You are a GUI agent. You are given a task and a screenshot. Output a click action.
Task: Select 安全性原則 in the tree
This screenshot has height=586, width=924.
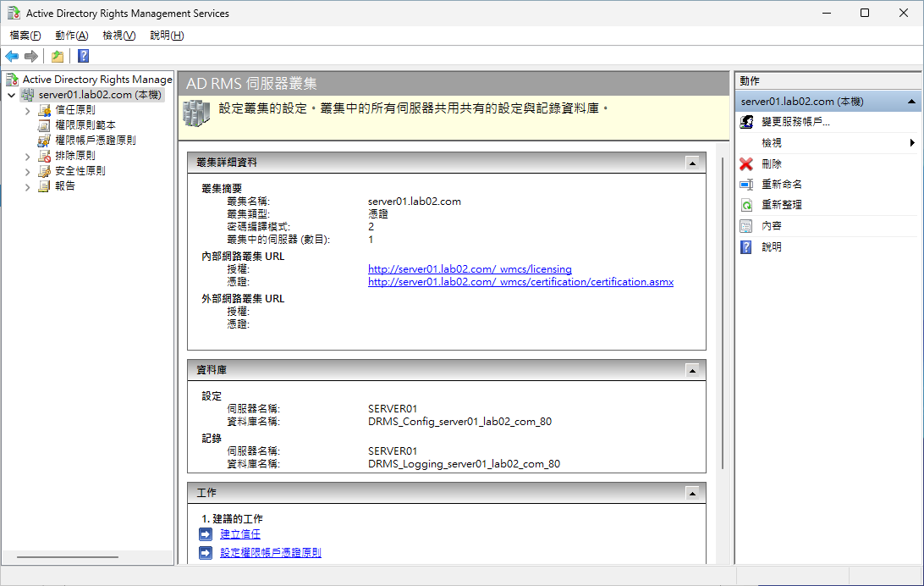tap(80, 171)
